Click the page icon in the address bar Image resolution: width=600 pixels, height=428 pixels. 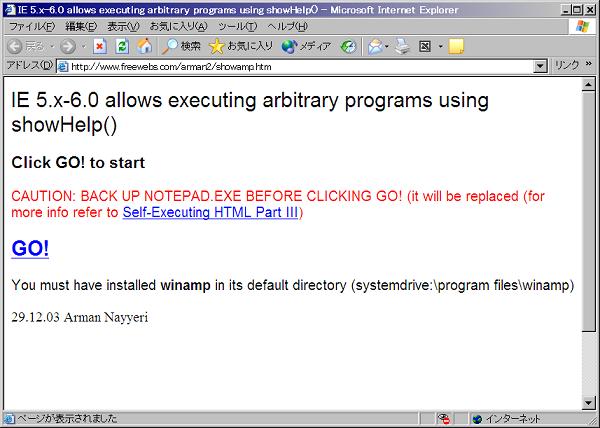pyautogui.click(x=63, y=67)
